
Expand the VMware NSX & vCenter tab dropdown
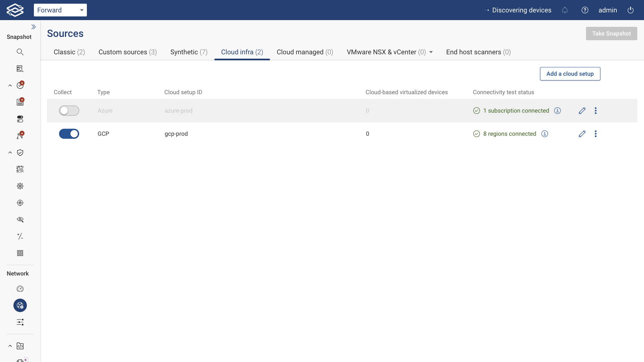[x=431, y=52]
